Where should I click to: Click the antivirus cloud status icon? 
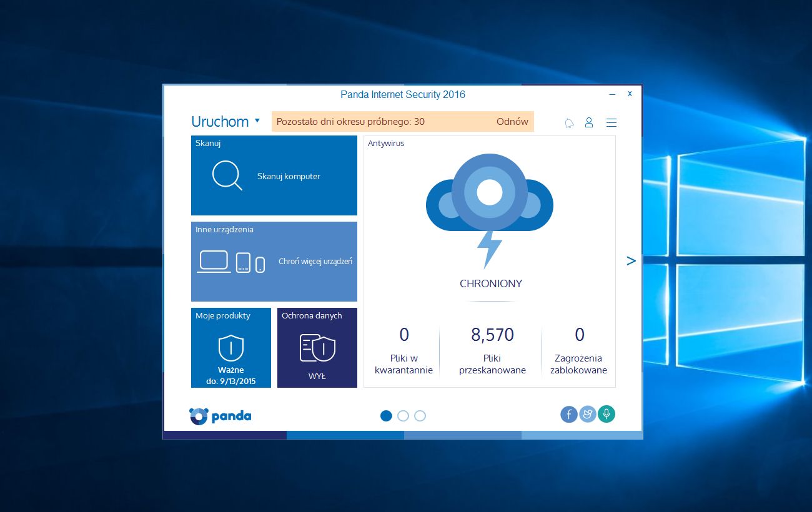pos(490,212)
